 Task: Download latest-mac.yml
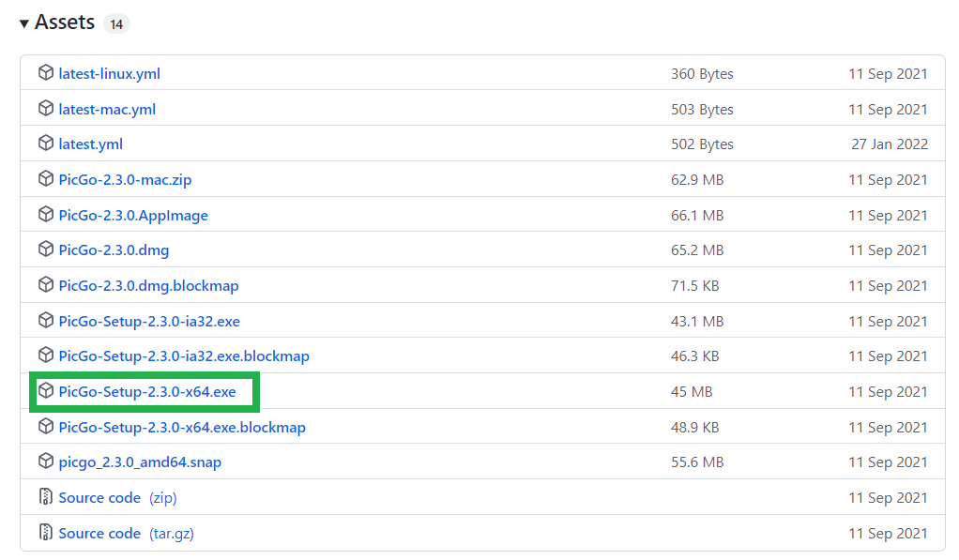coord(107,110)
